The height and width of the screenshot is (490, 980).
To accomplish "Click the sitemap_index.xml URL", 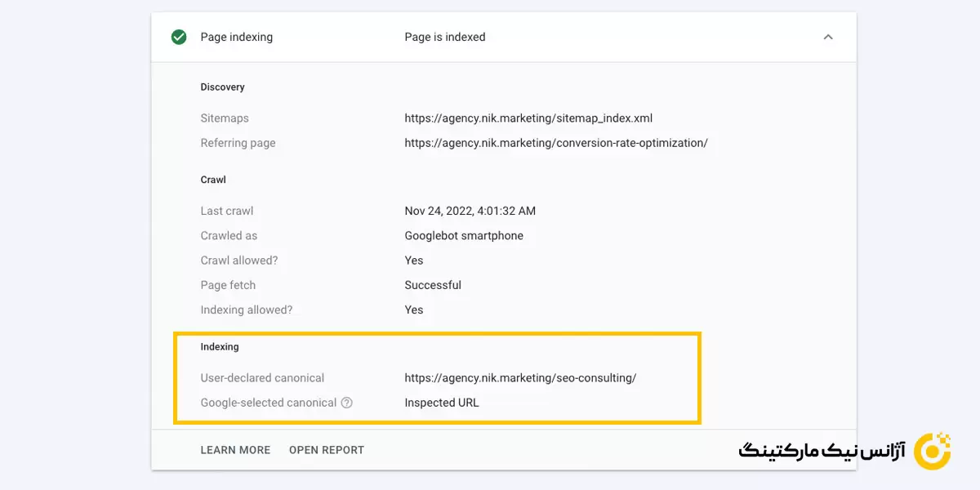I will pos(528,118).
